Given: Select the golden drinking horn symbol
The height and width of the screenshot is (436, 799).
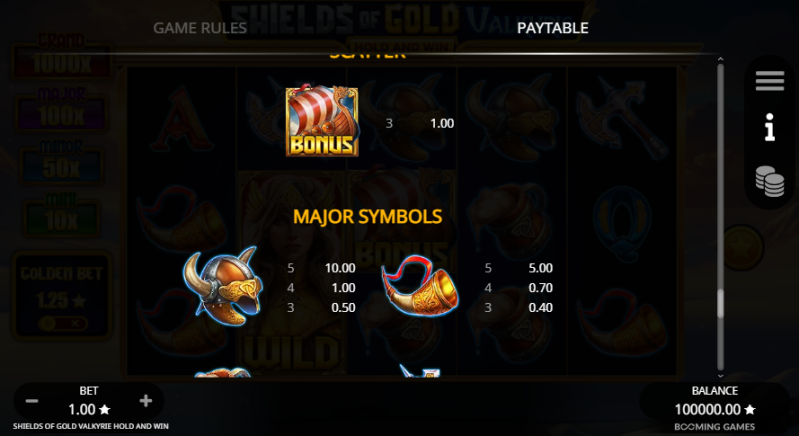Looking at the screenshot, I should click(x=420, y=286).
